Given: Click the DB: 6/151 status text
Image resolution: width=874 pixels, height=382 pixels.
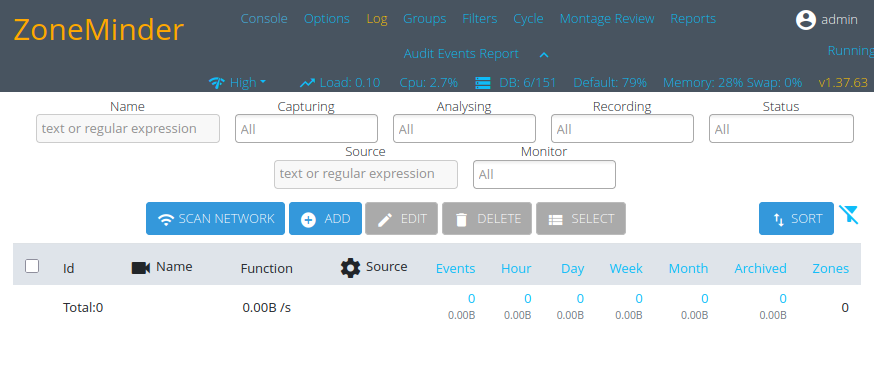Looking at the screenshot, I should [528, 83].
